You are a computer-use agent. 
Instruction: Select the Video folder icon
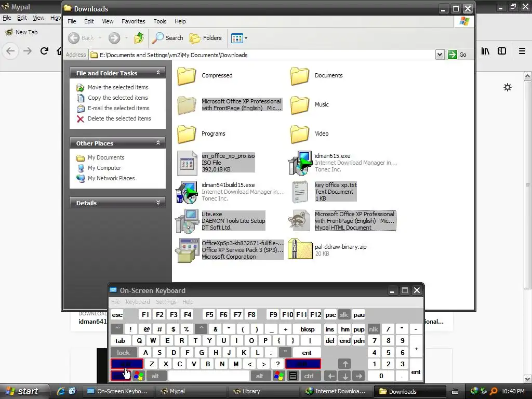[300, 134]
